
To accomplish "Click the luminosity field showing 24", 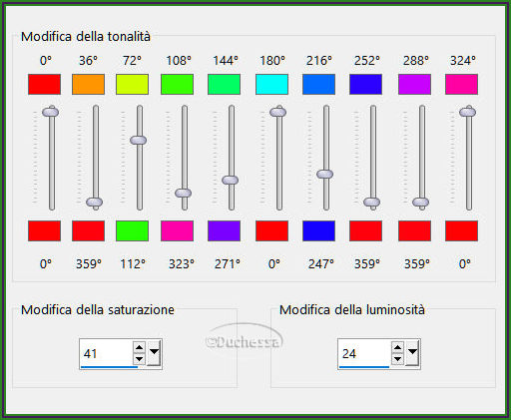I will coord(365,353).
